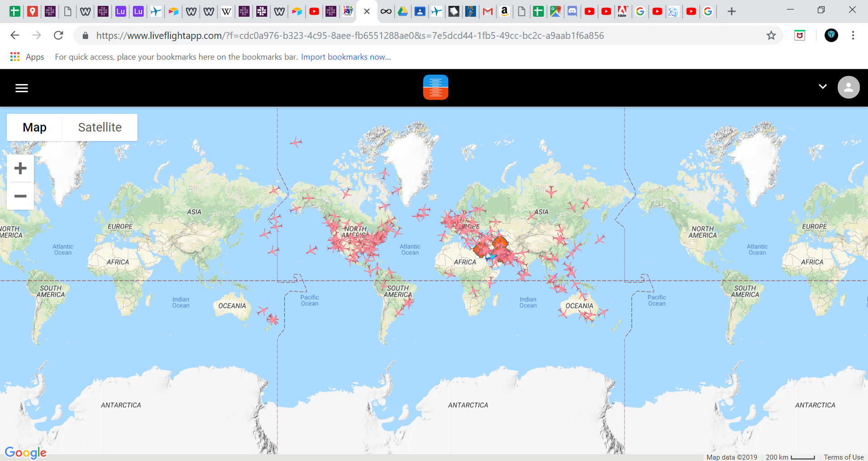Viewport: 868px width, 461px height.
Task: Select the Map view type
Action: pos(34,127)
